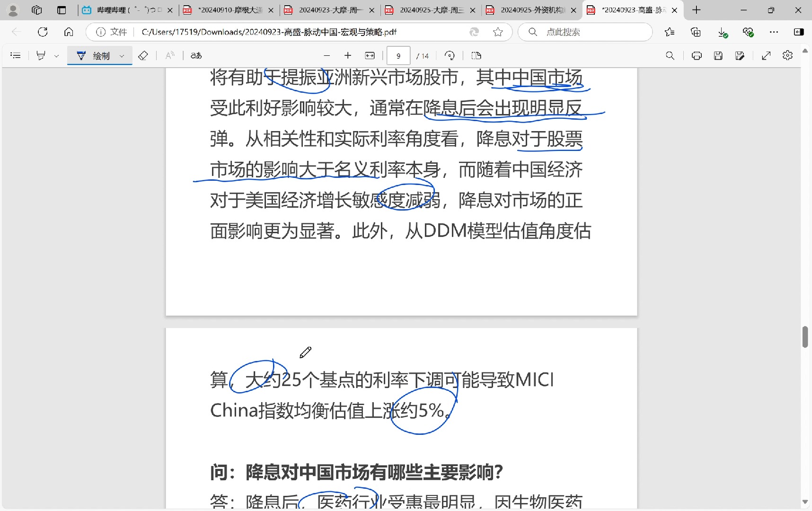This screenshot has height=511, width=812.
Task: Toggle the browser sidebar
Action: pos(799,32)
